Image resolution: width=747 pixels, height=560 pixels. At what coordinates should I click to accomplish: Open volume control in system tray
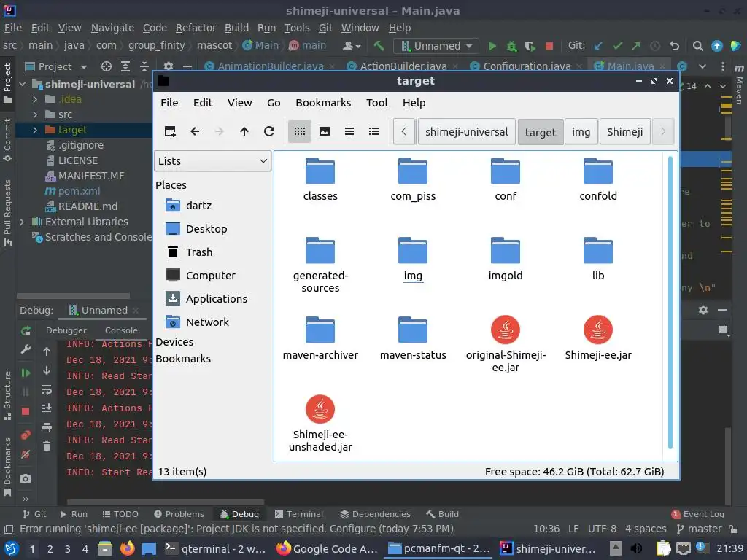tap(636, 548)
